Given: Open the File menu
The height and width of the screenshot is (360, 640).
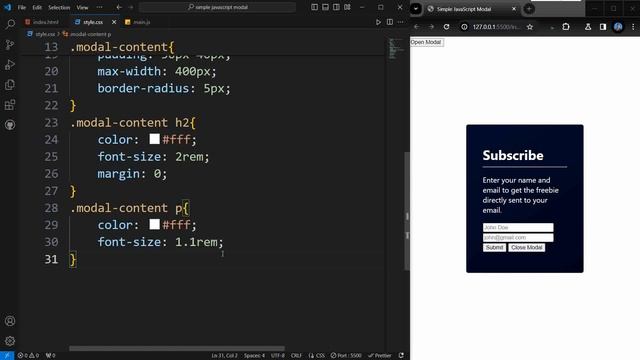Looking at the screenshot, I should point(22,7).
